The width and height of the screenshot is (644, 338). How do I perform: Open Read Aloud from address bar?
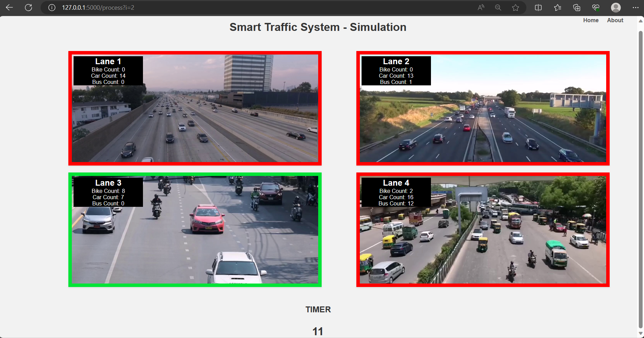(x=481, y=8)
